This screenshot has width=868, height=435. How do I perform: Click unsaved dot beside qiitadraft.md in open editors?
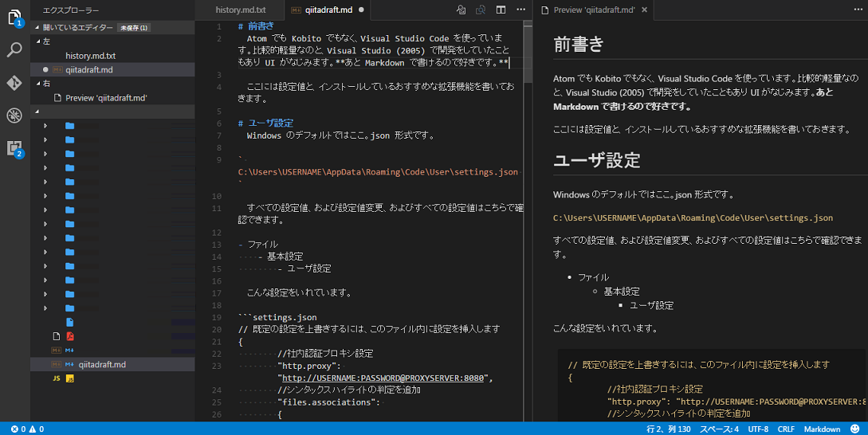tap(45, 70)
